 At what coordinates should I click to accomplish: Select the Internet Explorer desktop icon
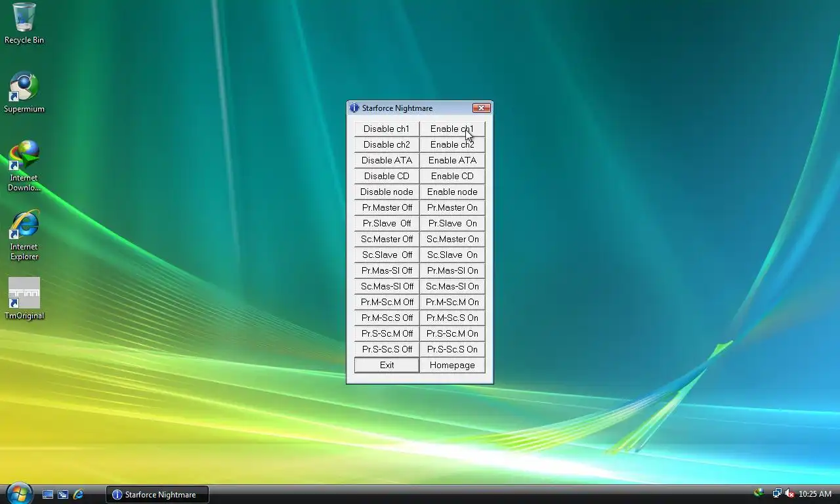click(24, 235)
